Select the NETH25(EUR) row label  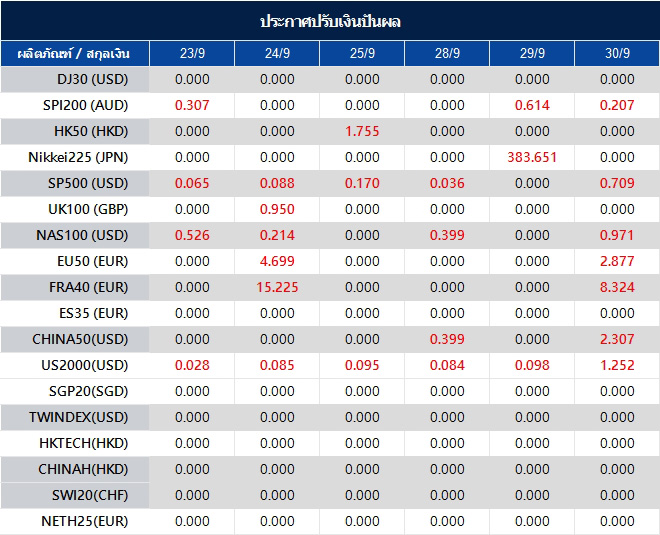pyautogui.click(x=85, y=522)
